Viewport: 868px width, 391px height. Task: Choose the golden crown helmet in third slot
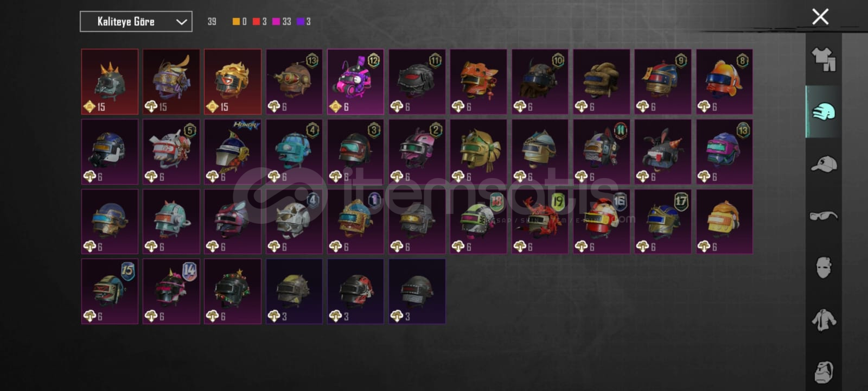pos(233,82)
